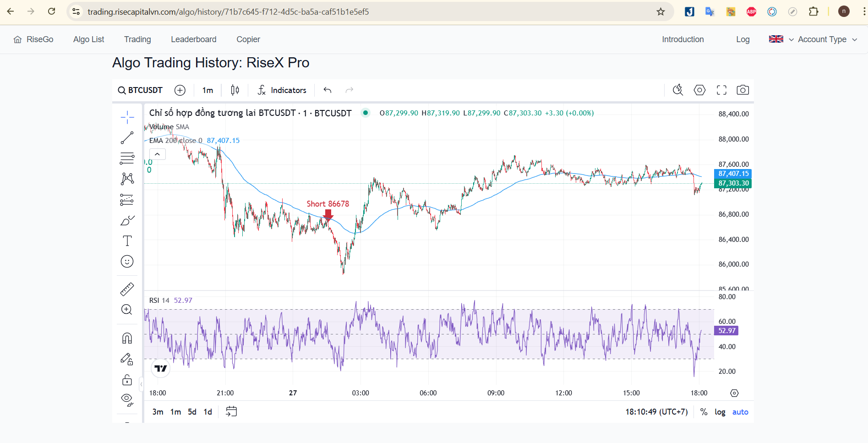This screenshot has height=443, width=868.
Task: Click the browser address bar URL
Action: pos(228,12)
